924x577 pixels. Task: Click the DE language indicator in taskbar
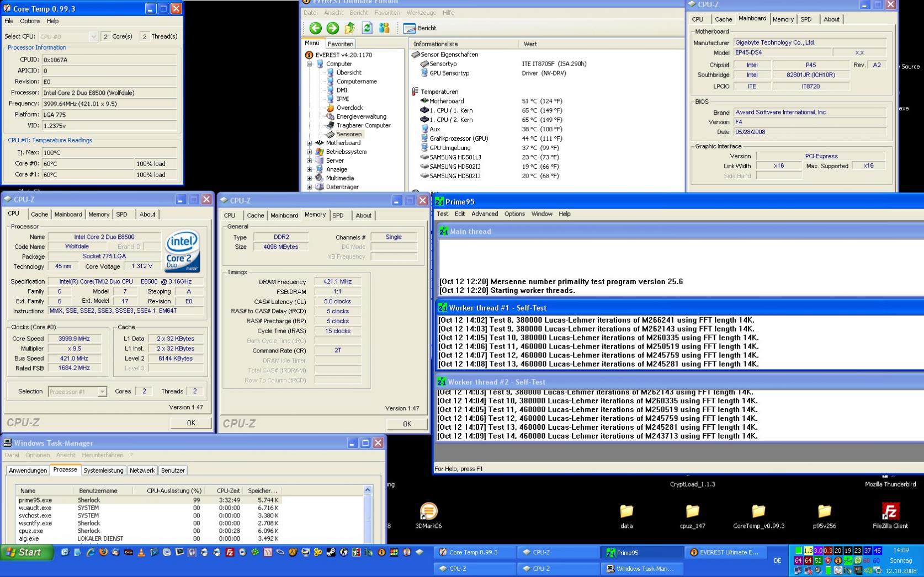click(777, 560)
